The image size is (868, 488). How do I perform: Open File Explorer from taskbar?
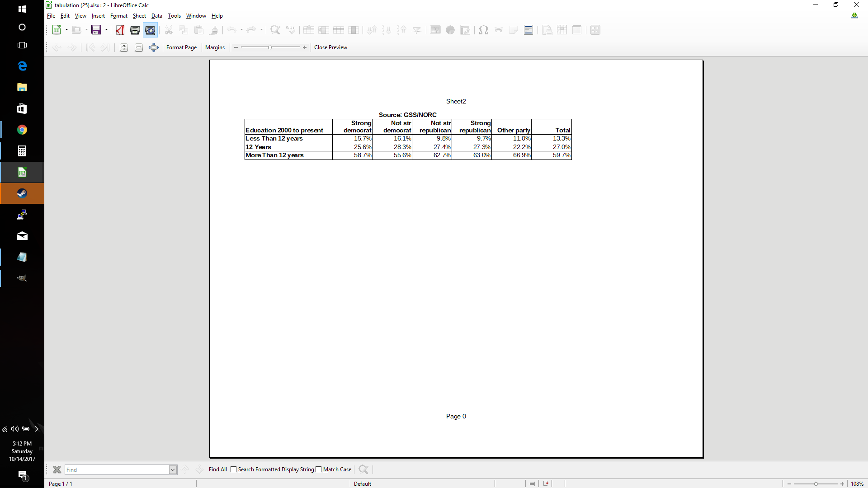[22, 87]
